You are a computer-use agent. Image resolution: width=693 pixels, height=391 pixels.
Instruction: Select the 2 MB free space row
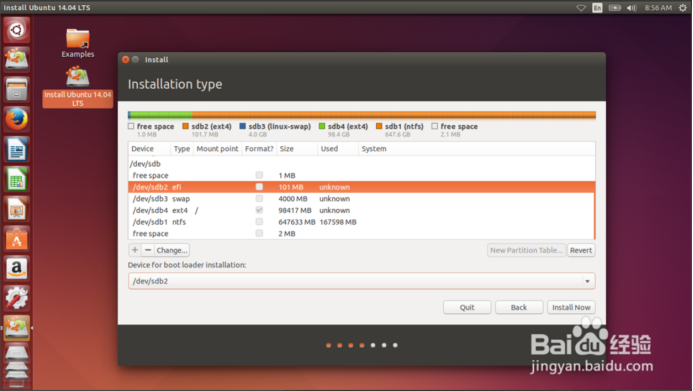tap(362, 233)
